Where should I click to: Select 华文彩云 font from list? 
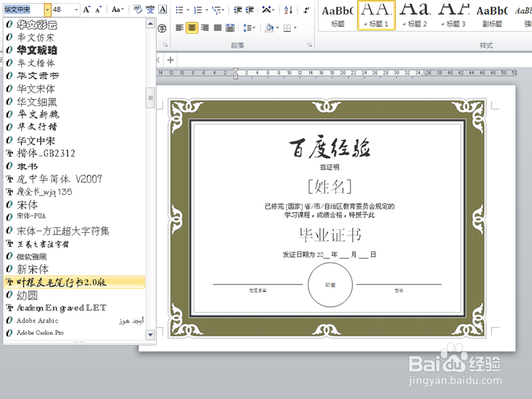[74, 25]
